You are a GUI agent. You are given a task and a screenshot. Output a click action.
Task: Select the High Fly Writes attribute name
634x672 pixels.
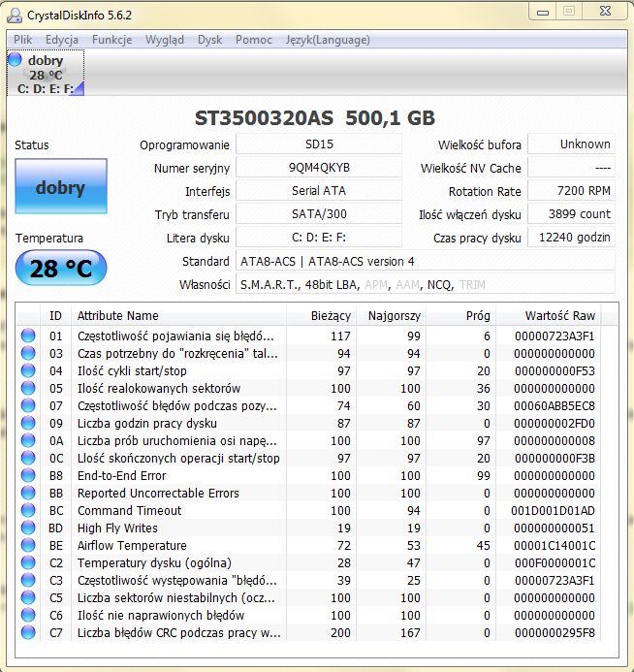pyautogui.click(x=117, y=528)
